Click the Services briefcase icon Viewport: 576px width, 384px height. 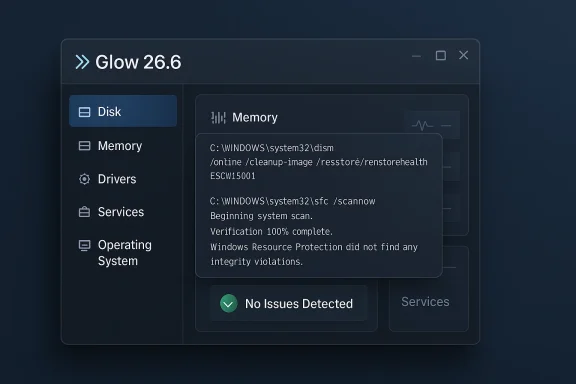tap(84, 212)
